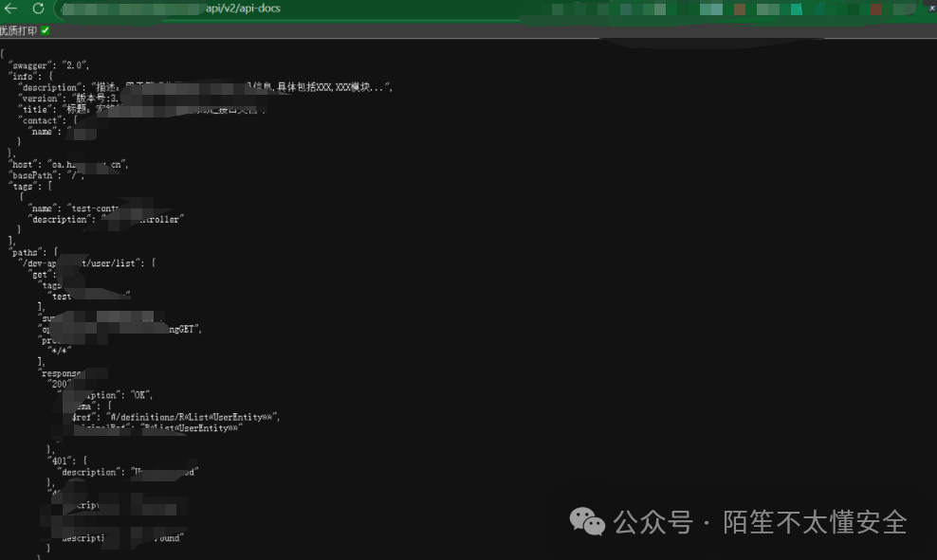Screen dimensions: 937x560
Task: Click the WeChat chat-bubble watermark icon
Action: pos(587,522)
